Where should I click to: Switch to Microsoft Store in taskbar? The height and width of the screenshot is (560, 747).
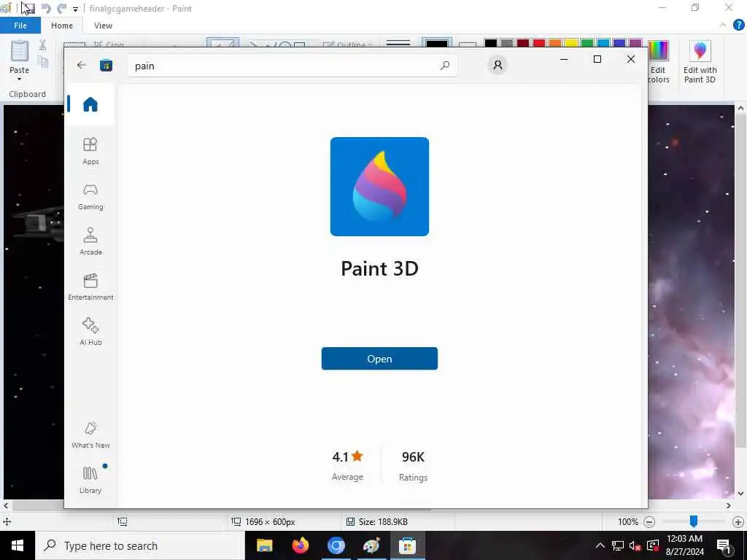[x=407, y=545]
